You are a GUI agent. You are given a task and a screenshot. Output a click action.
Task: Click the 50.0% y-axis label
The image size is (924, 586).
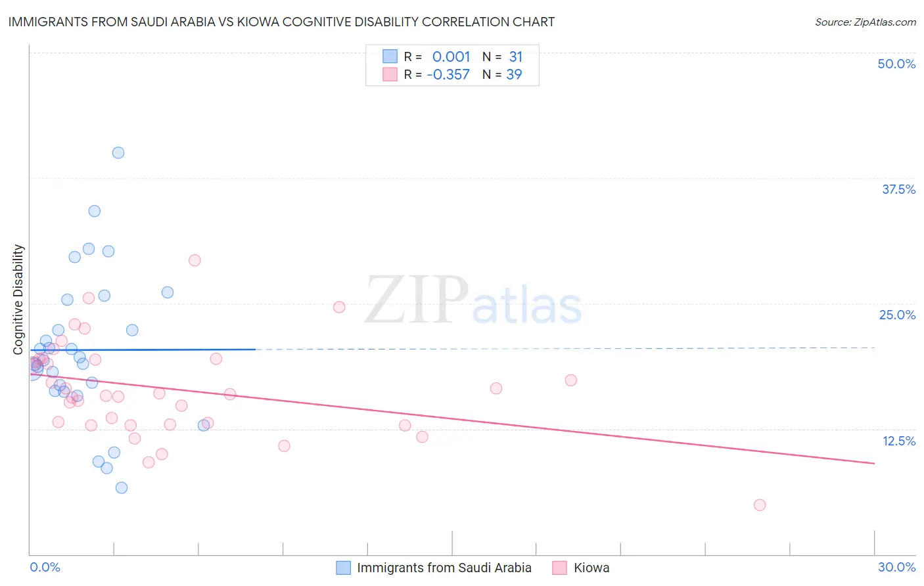point(896,64)
